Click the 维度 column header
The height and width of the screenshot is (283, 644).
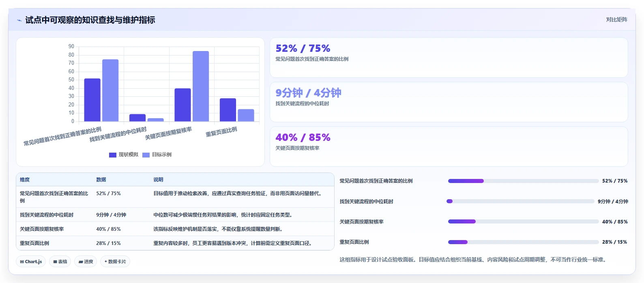point(25,180)
